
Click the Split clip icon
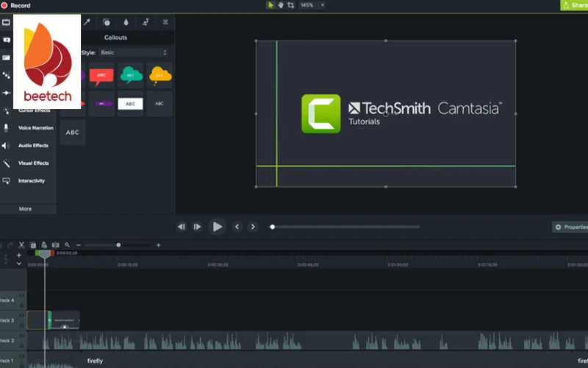pyautogui.click(x=55, y=245)
